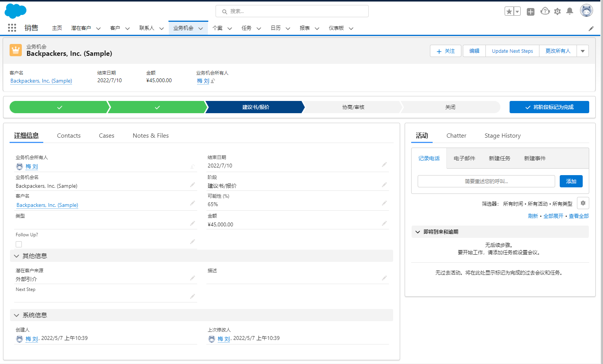Click 将阶段标记为完成 button

[549, 107]
